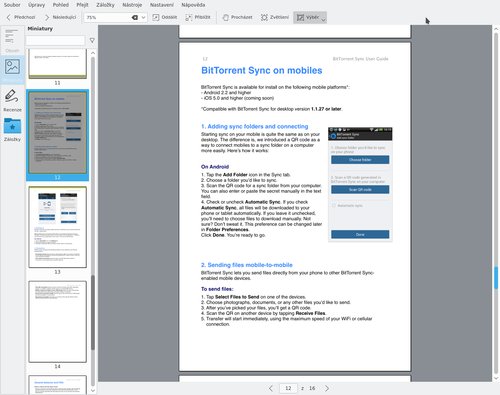Select page 12 thumbnail
Image resolution: width=500 pixels, height=395 pixels.
[57, 132]
